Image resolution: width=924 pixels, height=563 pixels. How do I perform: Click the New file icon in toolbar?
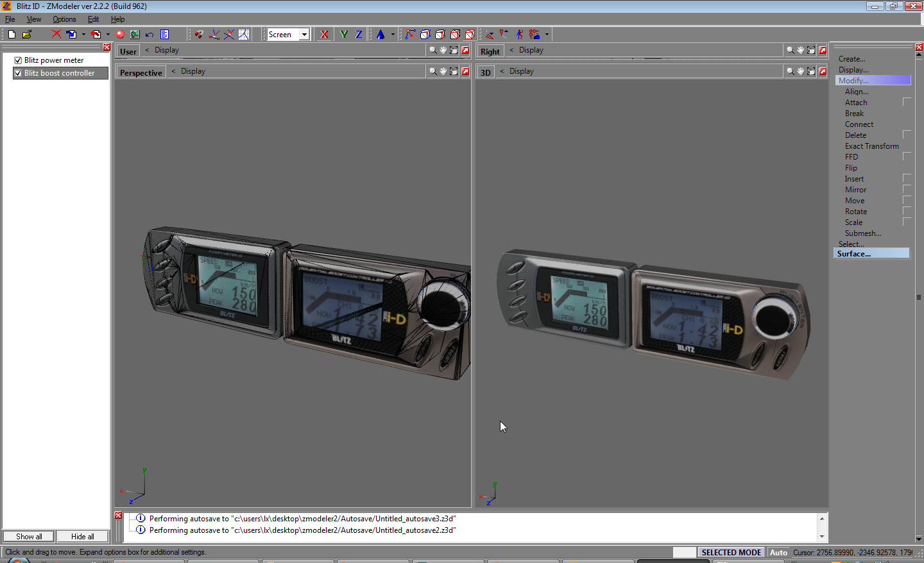12,34
